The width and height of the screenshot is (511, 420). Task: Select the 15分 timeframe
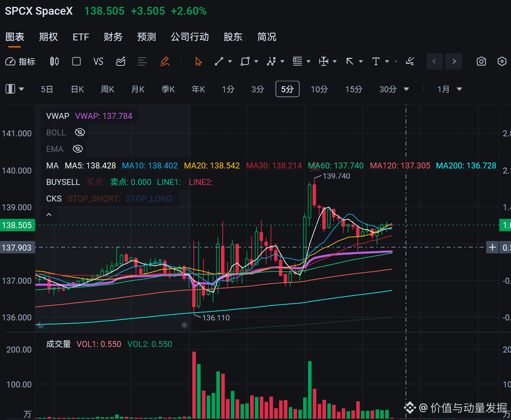tap(354, 89)
